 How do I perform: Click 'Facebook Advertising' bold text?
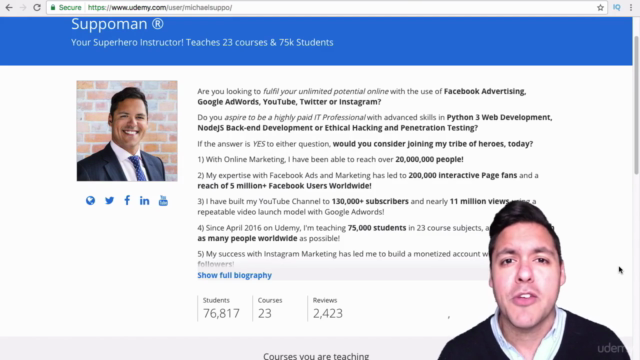485,91
